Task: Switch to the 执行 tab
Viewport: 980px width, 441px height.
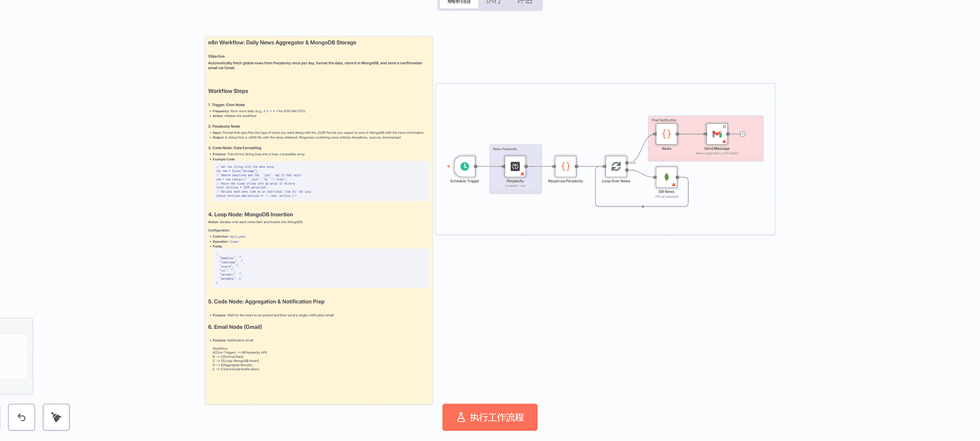Action: point(494,2)
